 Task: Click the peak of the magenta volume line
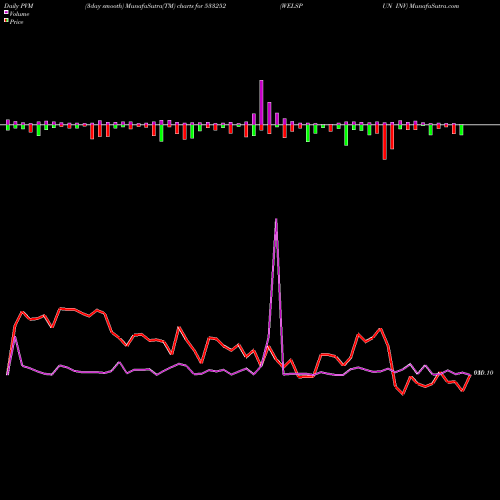[x=276, y=220]
